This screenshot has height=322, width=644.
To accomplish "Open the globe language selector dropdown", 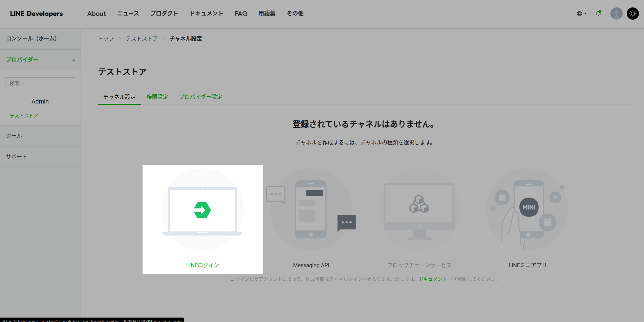I will click(581, 14).
